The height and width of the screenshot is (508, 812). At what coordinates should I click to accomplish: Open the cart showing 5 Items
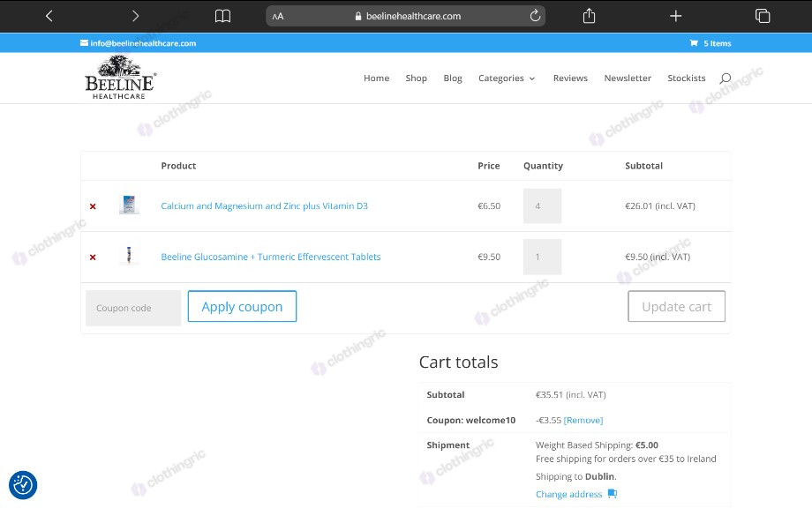coord(710,43)
